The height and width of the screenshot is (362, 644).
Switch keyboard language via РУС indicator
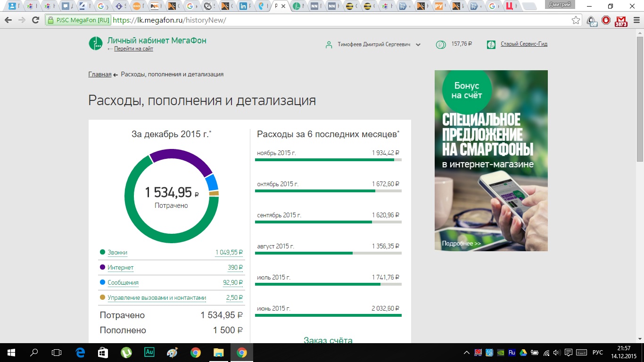[597, 353]
